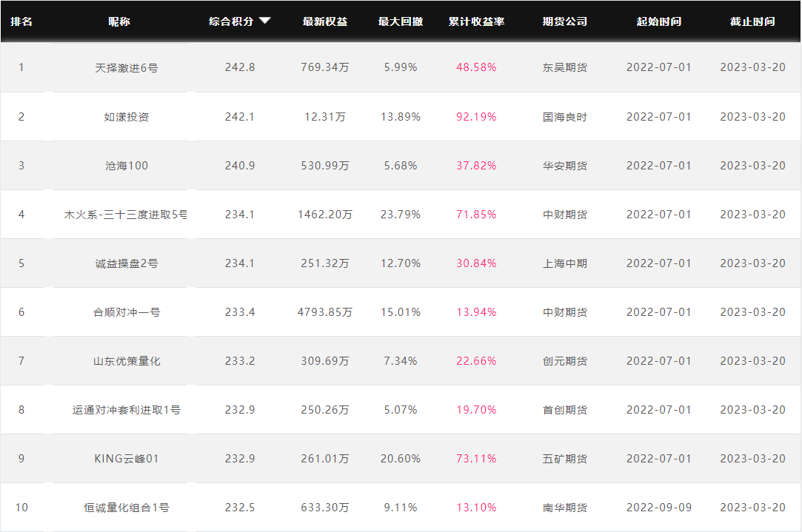Image resolution: width=802 pixels, height=532 pixels.
Task: Open the 诚益操盘2号 account entry
Action: click(127, 263)
